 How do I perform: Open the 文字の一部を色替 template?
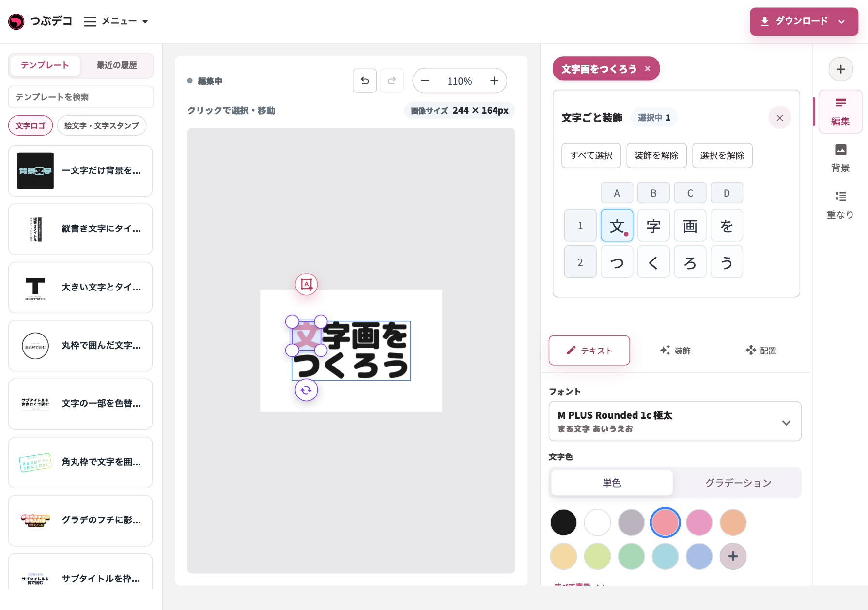(x=80, y=404)
